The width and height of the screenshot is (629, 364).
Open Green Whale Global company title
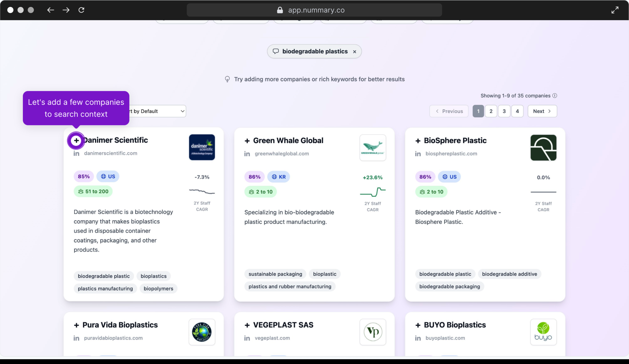coord(288,141)
